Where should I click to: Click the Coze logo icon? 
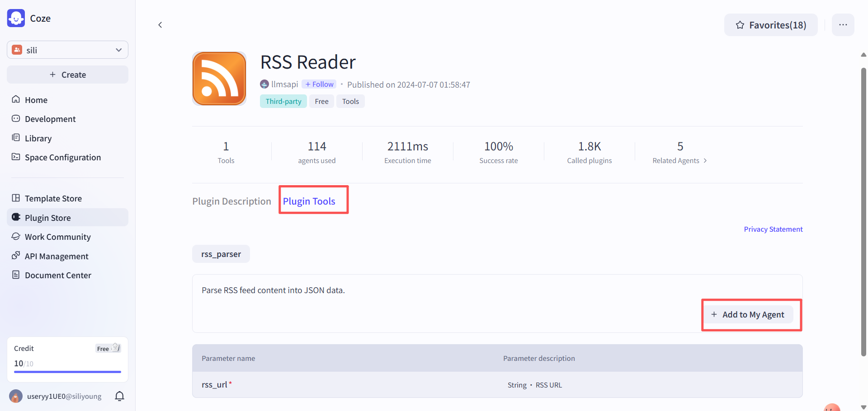pyautogui.click(x=16, y=18)
